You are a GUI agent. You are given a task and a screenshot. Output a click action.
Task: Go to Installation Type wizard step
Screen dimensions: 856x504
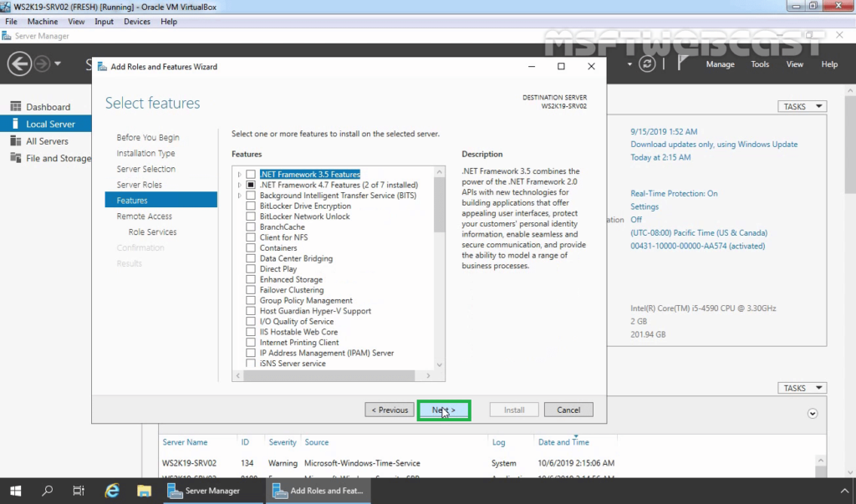point(145,154)
